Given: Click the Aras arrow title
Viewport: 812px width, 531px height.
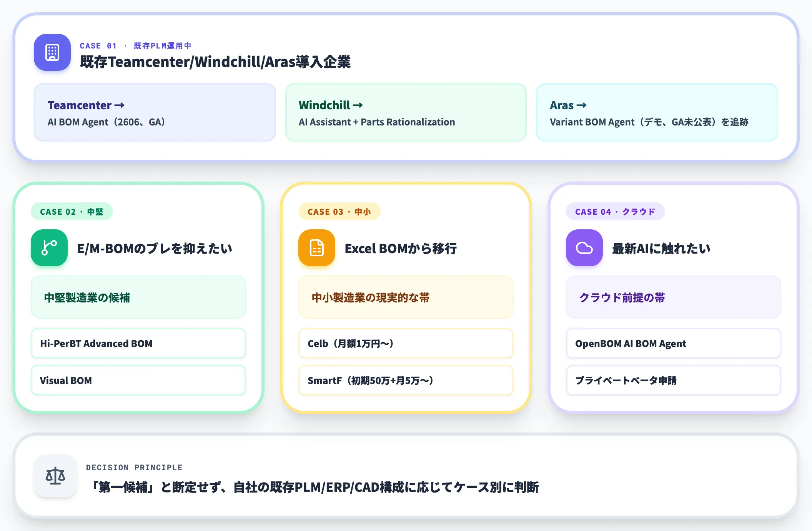Looking at the screenshot, I should (568, 105).
